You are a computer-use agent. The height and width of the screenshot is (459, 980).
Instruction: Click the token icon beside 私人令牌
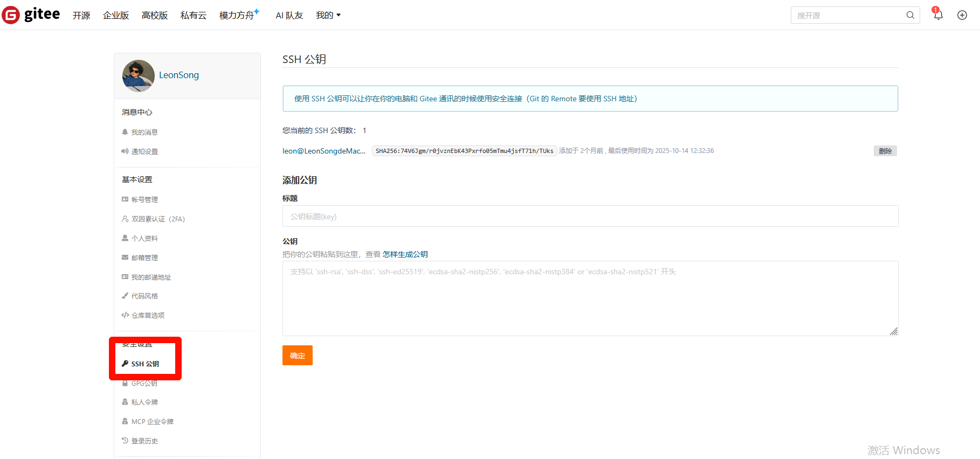pos(125,402)
